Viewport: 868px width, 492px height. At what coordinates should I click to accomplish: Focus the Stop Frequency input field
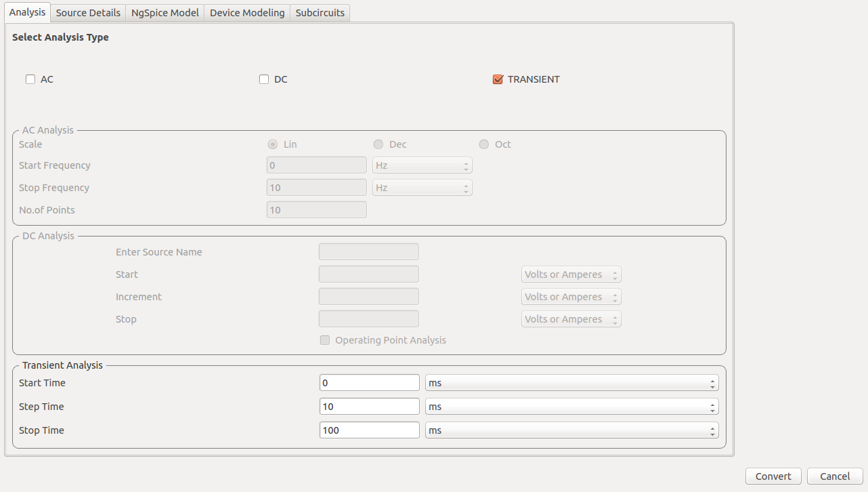tap(317, 188)
